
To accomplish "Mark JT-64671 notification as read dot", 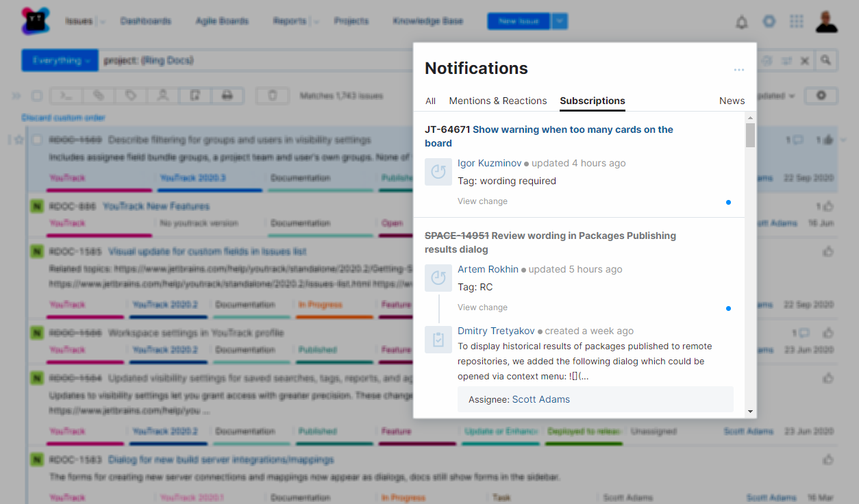I will tap(728, 202).
